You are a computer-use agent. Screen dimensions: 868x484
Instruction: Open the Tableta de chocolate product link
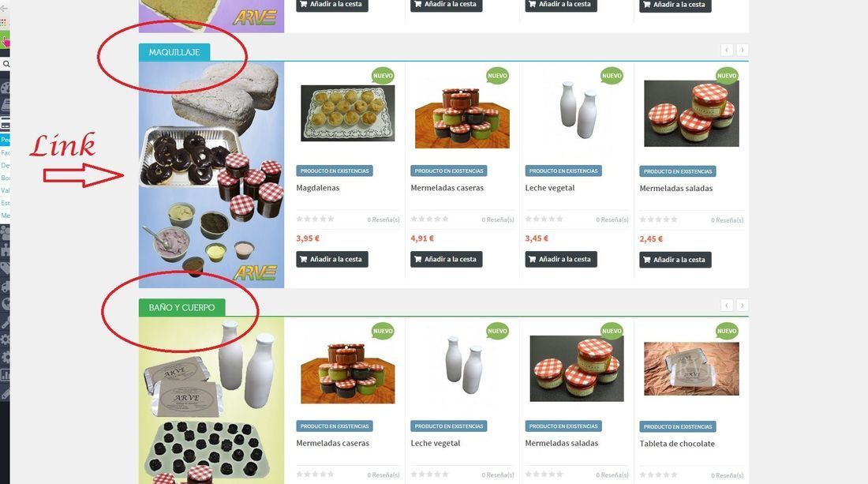click(677, 444)
